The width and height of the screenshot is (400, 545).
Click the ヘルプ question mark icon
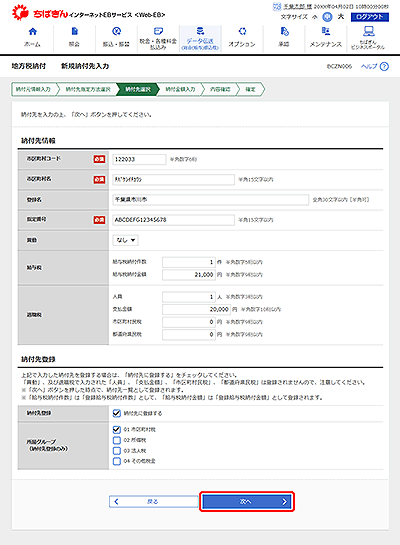[384, 66]
